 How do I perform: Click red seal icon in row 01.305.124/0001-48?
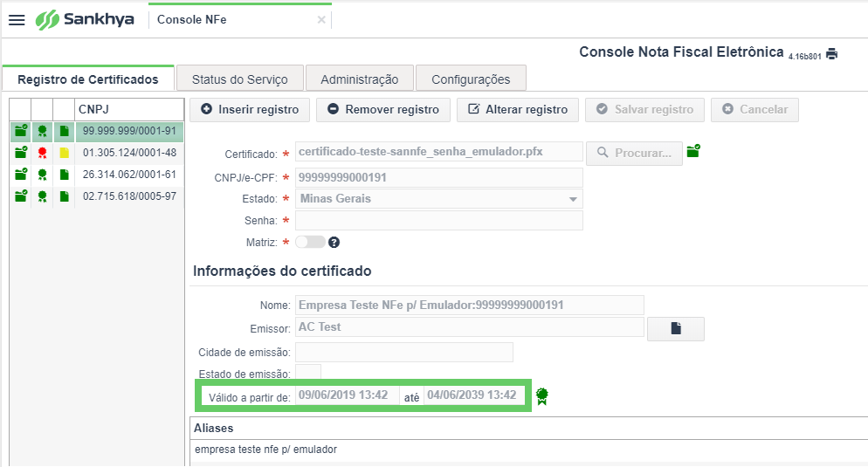point(42,153)
